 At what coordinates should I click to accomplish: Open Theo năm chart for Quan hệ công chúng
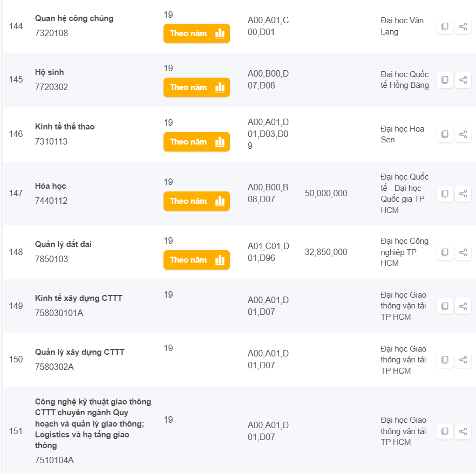click(196, 33)
